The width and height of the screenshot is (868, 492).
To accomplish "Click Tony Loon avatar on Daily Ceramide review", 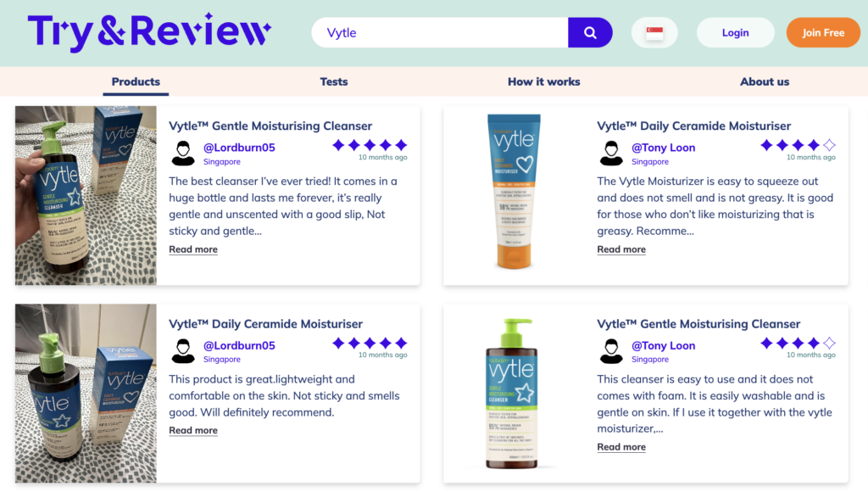I will (611, 154).
